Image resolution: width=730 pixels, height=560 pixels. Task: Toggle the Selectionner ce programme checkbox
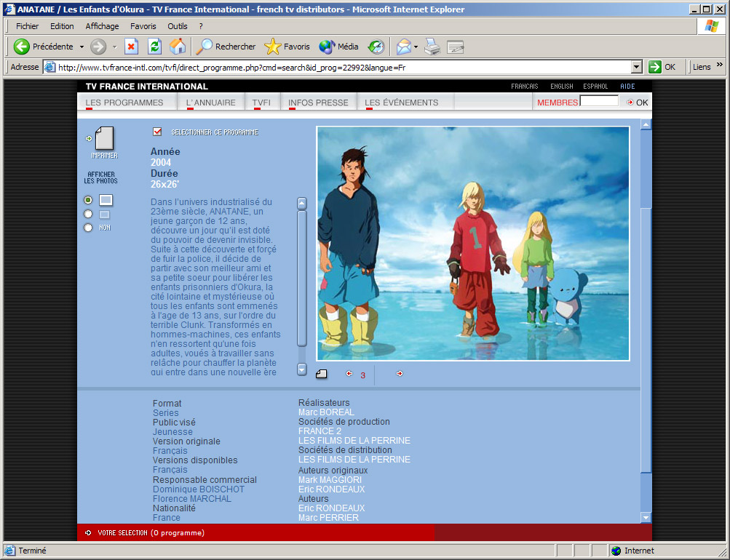pos(157,132)
